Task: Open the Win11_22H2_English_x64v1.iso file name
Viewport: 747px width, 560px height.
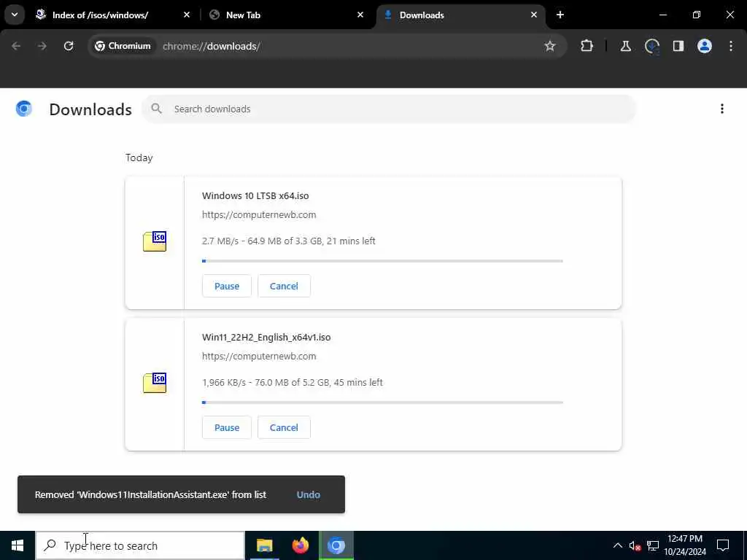Action: point(266,337)
